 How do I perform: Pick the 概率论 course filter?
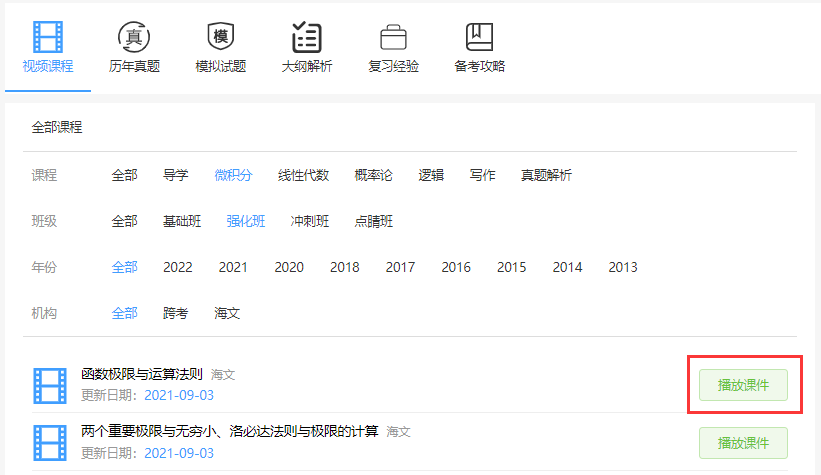tap(373, 175)
